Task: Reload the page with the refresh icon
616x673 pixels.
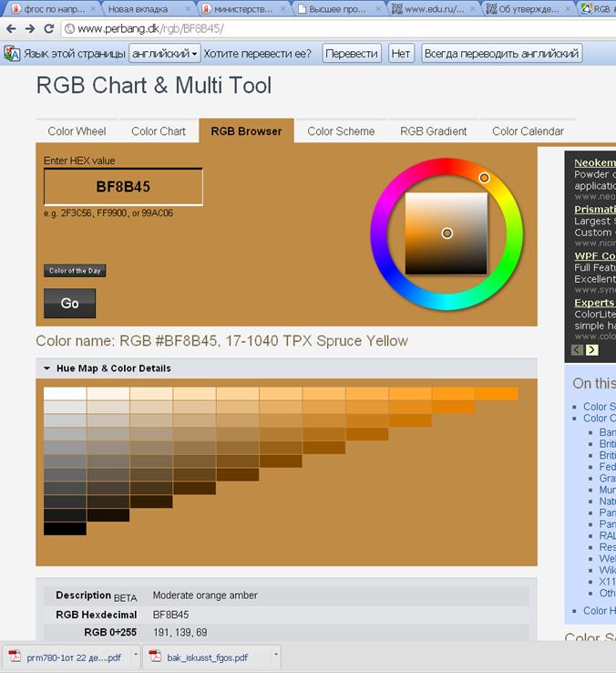Action: click(x=49, y=29)
